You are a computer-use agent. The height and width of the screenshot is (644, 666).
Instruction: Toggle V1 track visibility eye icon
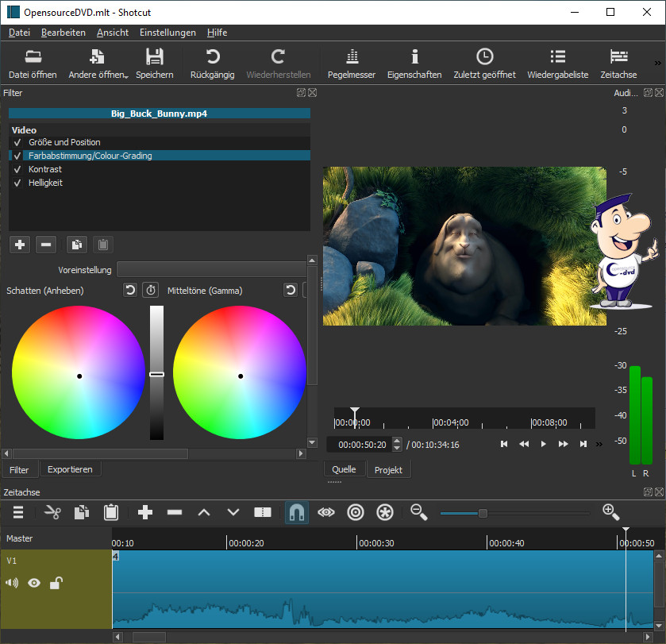[x=34, y=583]
